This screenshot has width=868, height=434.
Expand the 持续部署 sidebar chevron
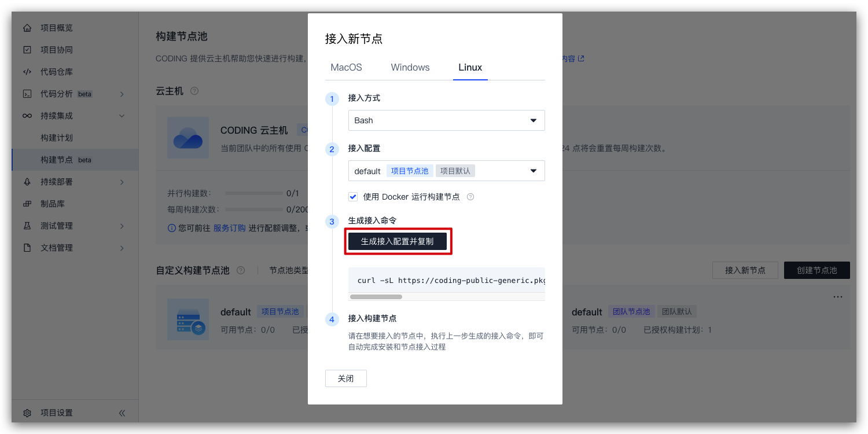pos(122,182)
